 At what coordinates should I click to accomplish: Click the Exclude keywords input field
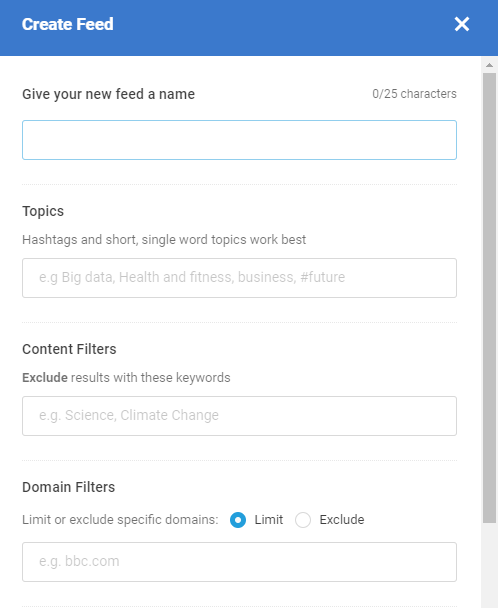pyautogui.click(x=239, y=416)
